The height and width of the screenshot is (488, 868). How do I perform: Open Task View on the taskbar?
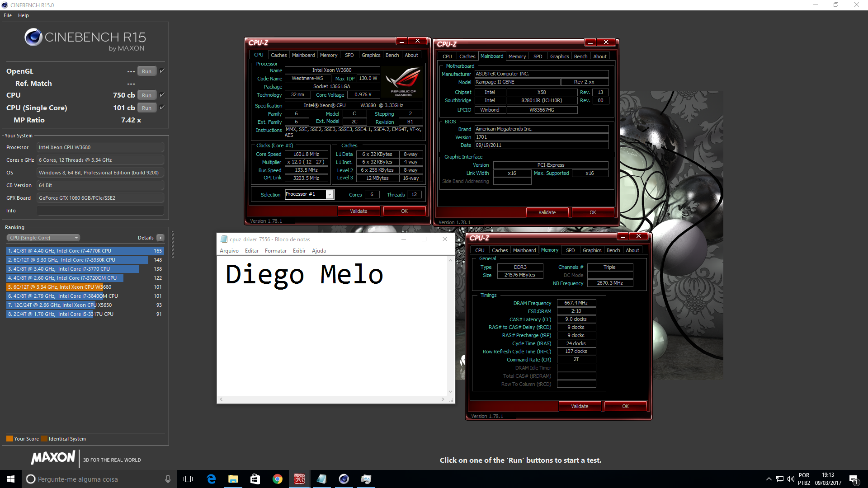(x=188, y=479)
